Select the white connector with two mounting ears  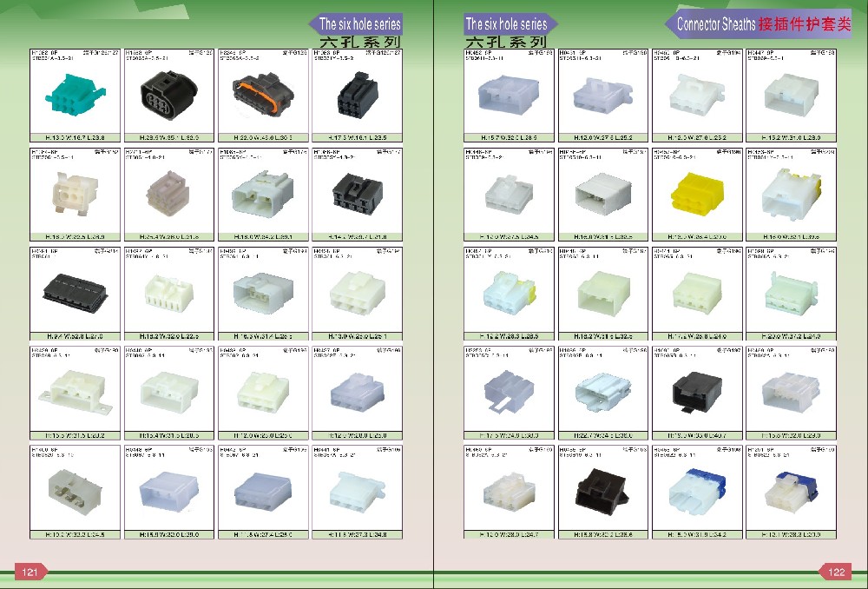pos(76,393)
